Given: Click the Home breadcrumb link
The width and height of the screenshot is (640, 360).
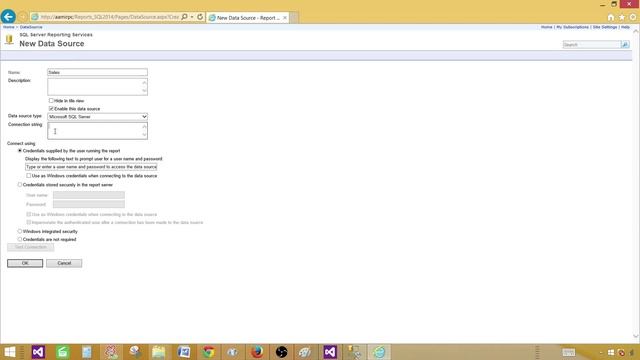Looking at the screenshot, I should pyautogui.click(x=9, y=27).
